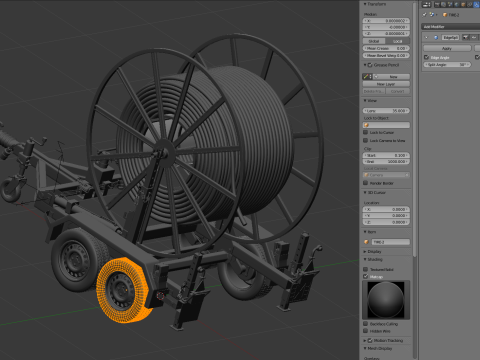480x360 pixels.
Task: Apply the Edge Split modifier
Action: coord(447,48)
